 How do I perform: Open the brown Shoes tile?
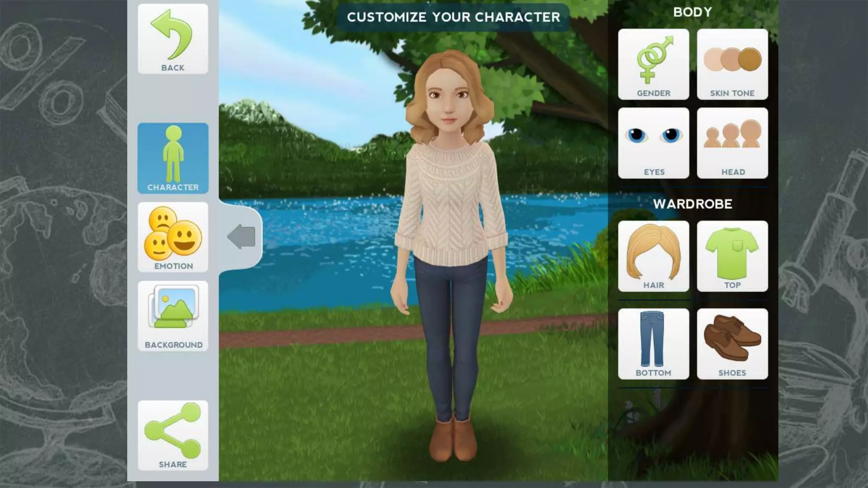pyautogui.click(x=732, y=344)
